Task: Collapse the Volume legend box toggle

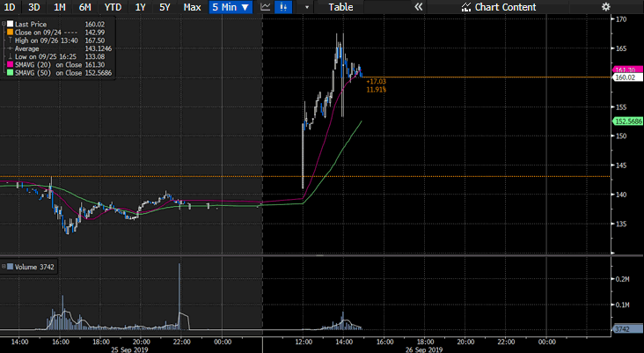Action: tap(4, 267)
